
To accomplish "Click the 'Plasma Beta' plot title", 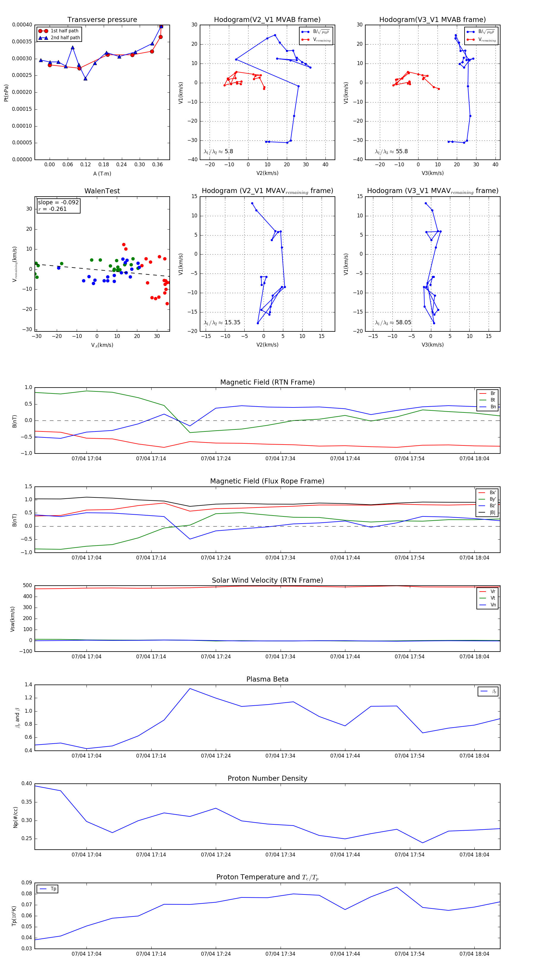I will tap(267, 679).
